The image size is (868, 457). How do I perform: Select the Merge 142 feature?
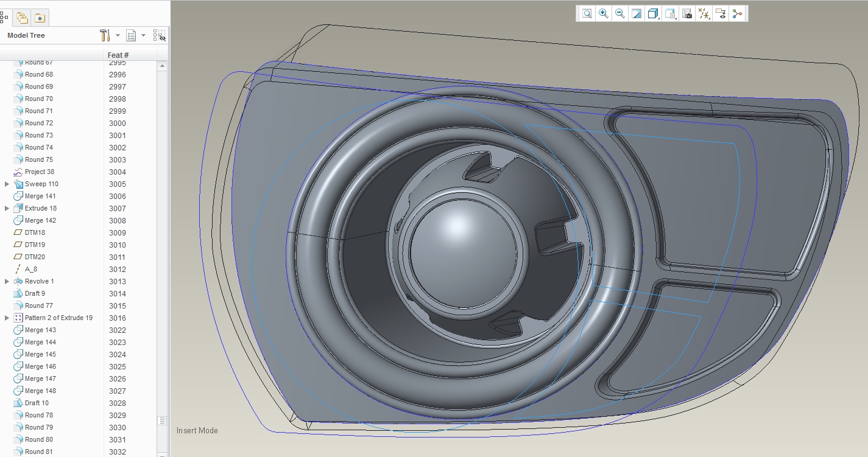pyautogui.click(x=40, y=220)
